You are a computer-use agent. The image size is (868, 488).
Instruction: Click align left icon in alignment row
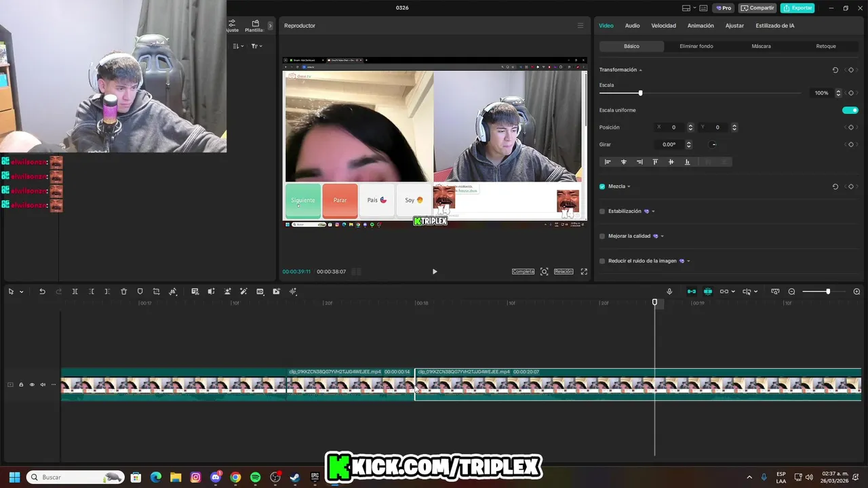pyautogui.click(x=608, y=162)
